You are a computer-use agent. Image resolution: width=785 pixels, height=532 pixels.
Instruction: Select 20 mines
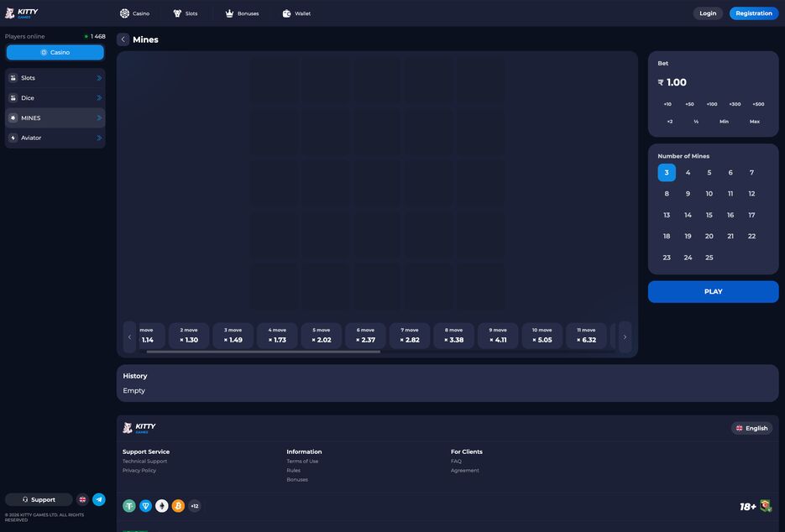(x=709, y=237)
